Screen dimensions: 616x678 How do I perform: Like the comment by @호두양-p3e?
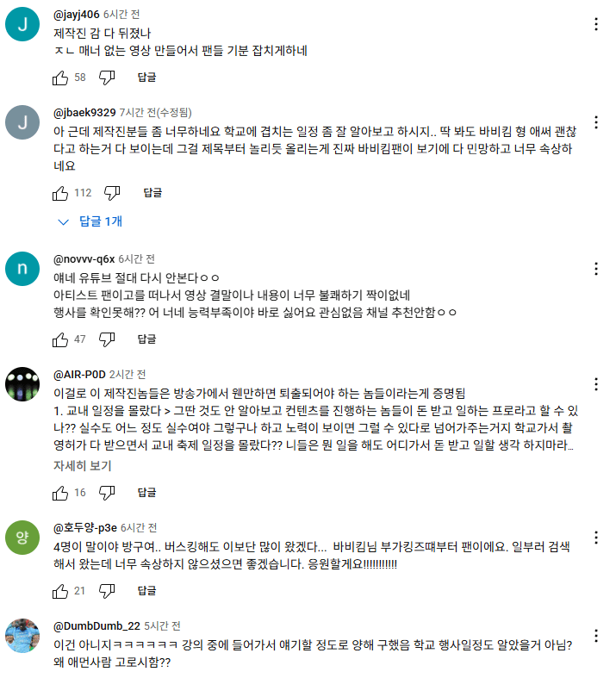coord(60,591)
